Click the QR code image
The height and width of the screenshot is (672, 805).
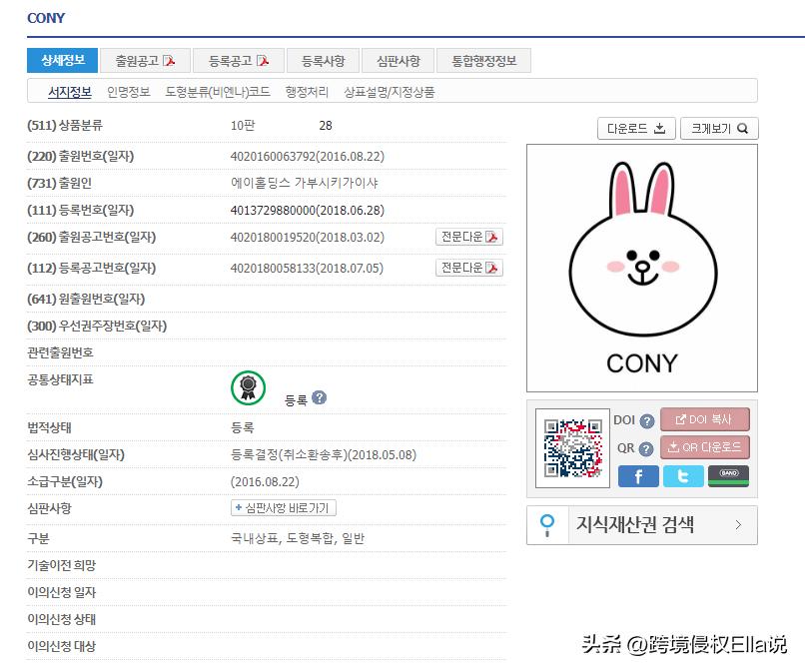(x=572, y=448)
